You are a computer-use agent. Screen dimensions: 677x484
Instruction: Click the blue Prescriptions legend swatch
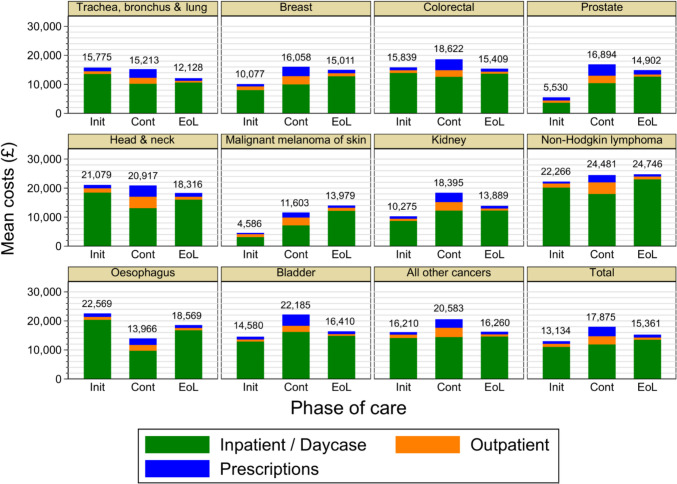pyautogui.click(x=177, y=468)
